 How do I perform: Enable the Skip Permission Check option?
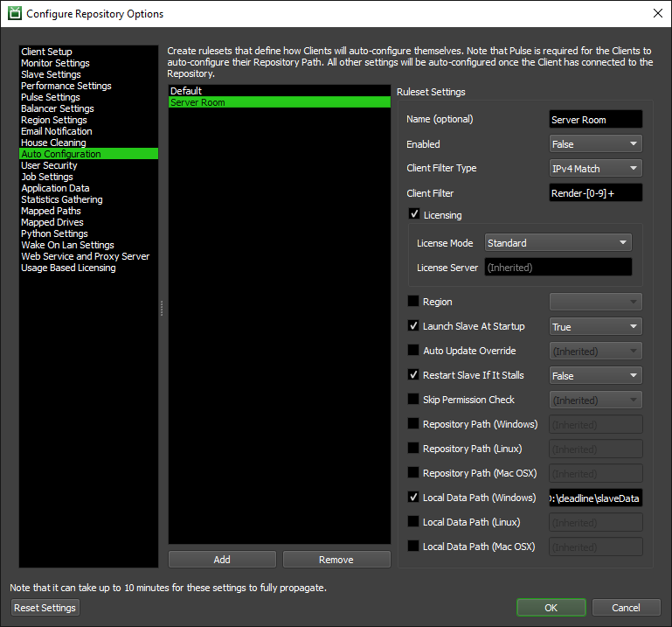click(414, 400)
